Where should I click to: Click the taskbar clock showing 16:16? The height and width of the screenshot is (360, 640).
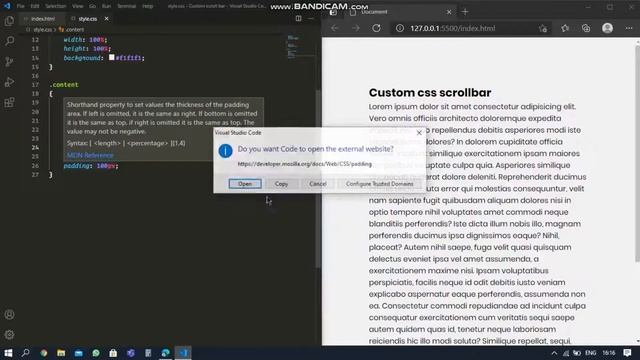pyautogui.click(x=609, y=353)
